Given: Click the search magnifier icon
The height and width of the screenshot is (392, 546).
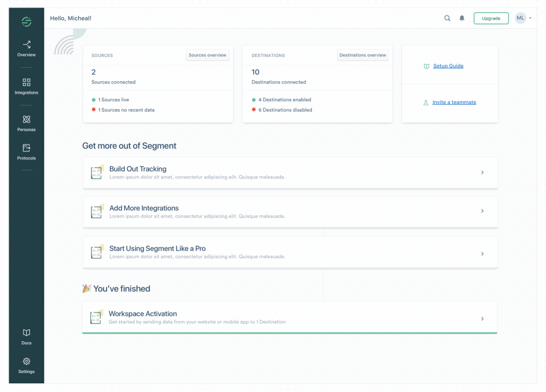Looking at the screenshot, I should tap(447, 18).
